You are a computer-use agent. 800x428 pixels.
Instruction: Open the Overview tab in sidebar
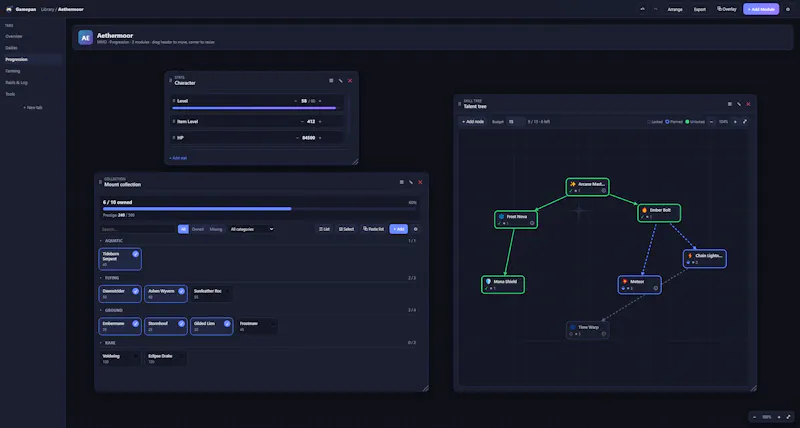pos(32,36)
